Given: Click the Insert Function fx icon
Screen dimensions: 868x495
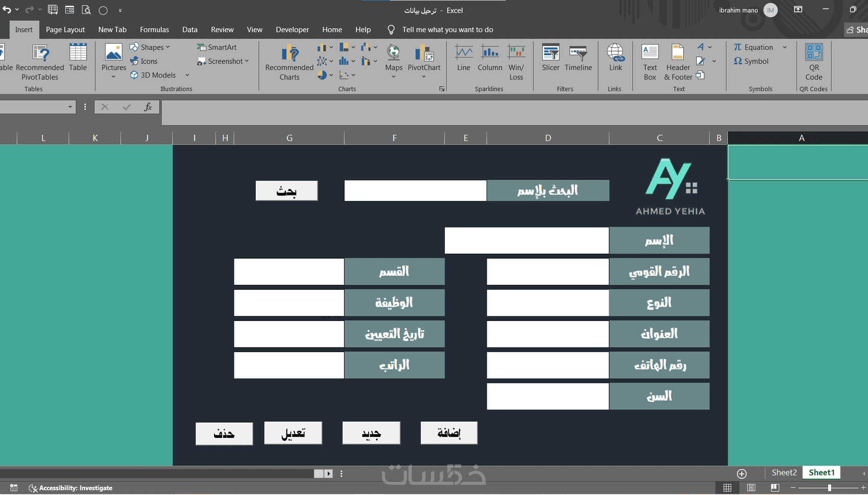Looking at the screenshot, I should [x=148, y=107].
